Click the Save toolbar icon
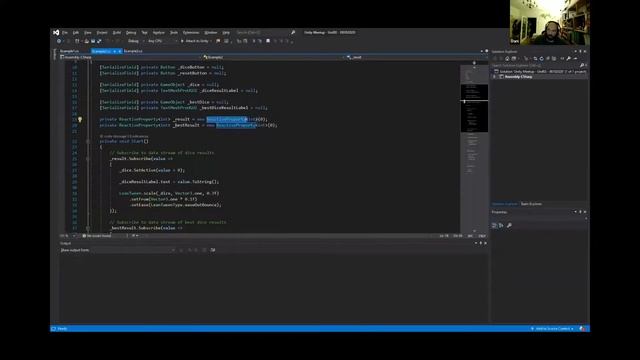 point(93,41)
